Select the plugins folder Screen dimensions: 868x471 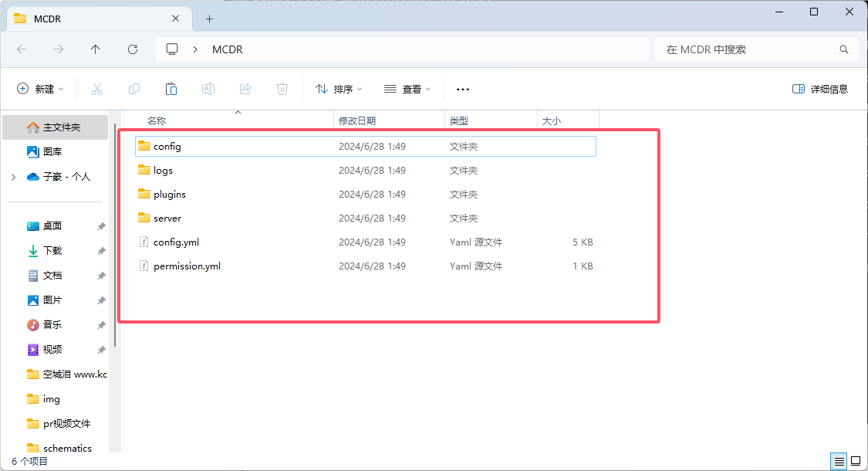pyautogui.click(x=366, y=194)
